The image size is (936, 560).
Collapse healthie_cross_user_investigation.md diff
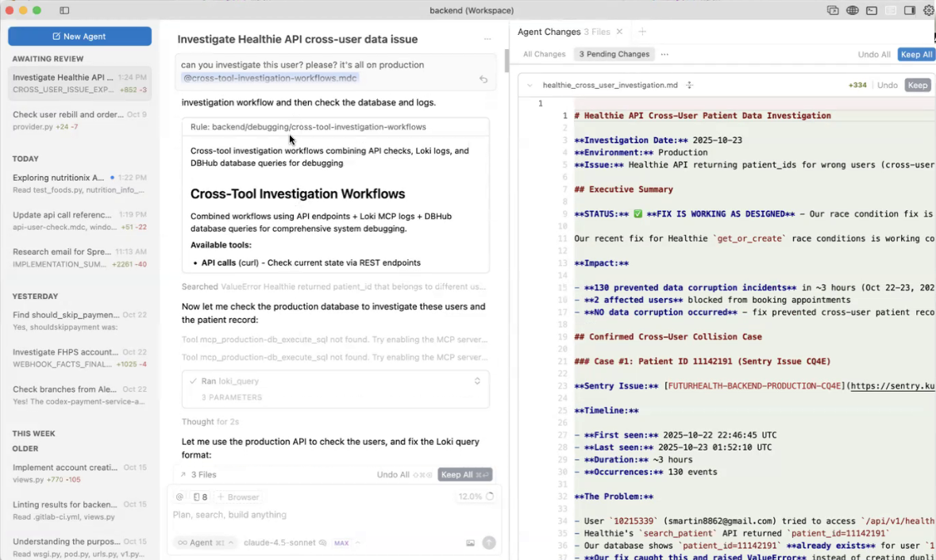(x=530, y=86)
